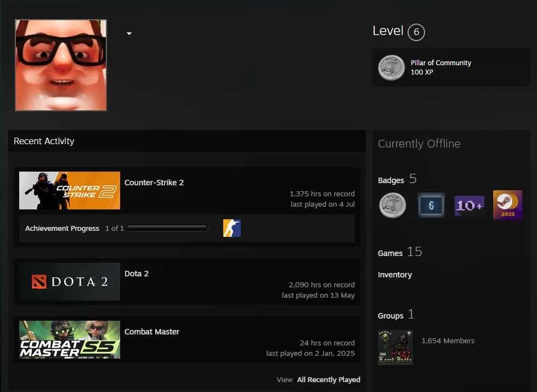Viewport: 537px width, 392px height.
Task: Open the Combat Master title link
Action: tap(152, 332)
